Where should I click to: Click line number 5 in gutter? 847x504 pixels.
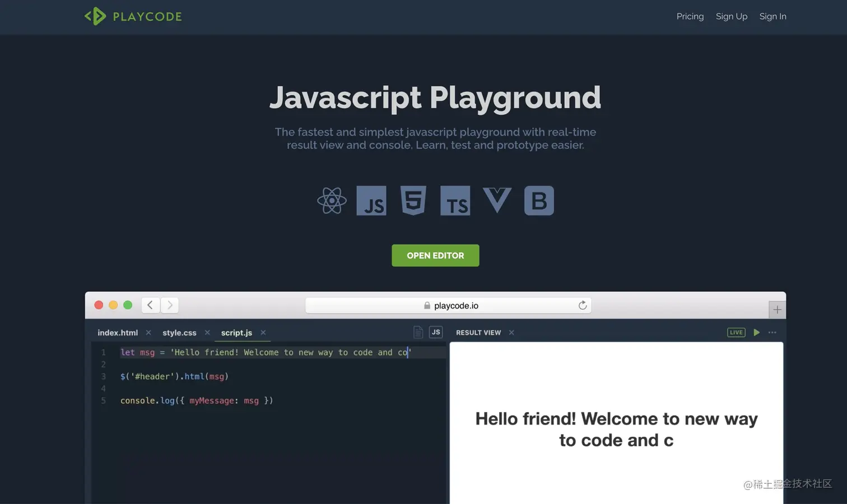tap(103, 400)
